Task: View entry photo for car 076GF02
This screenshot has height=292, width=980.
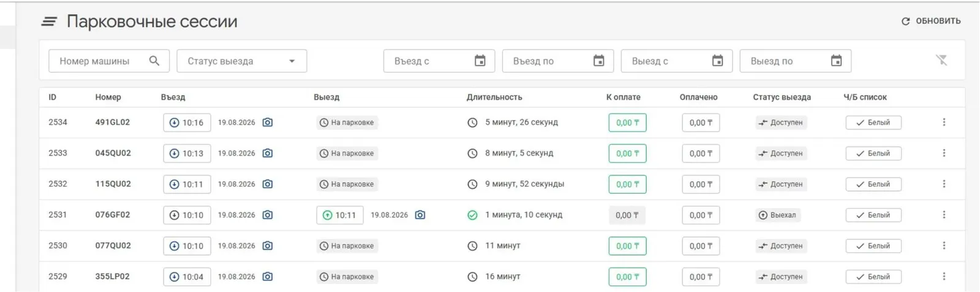Action: click(x=268, y=215)
